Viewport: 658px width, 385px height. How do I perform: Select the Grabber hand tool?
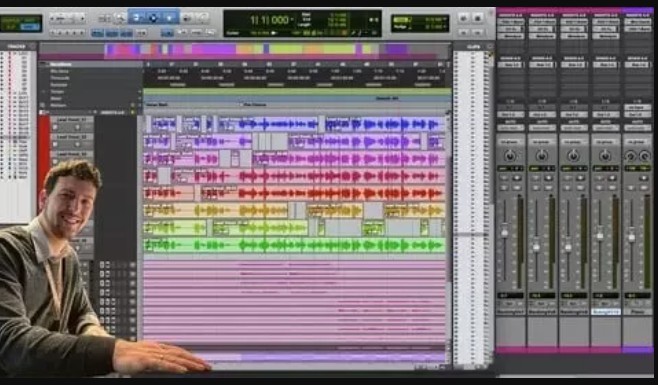point(169,18)
